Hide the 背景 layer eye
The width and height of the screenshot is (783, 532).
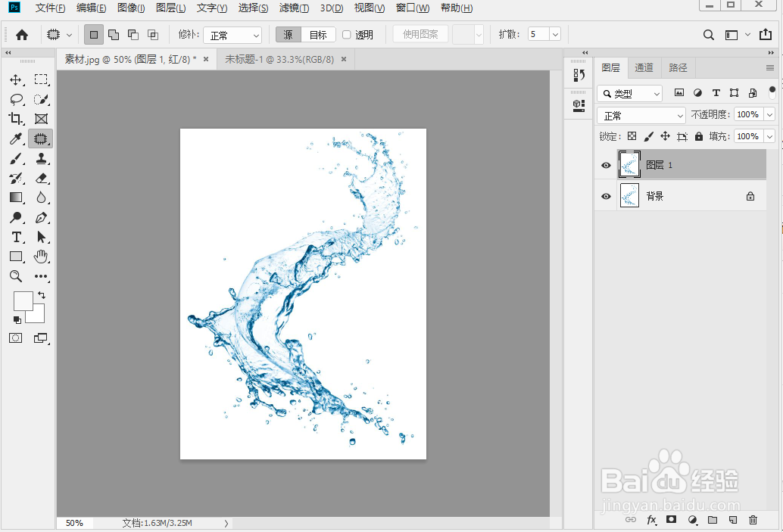tap(606, 196)
